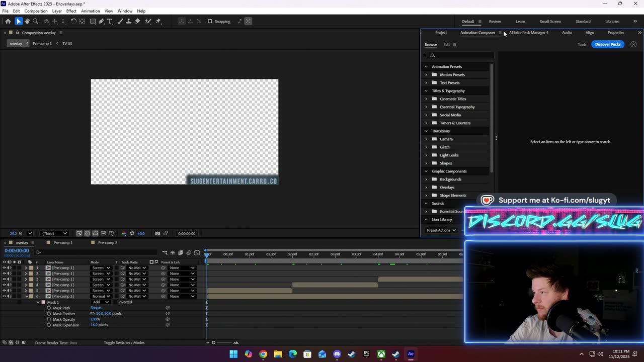Open the Composition menu

point(36,11)
